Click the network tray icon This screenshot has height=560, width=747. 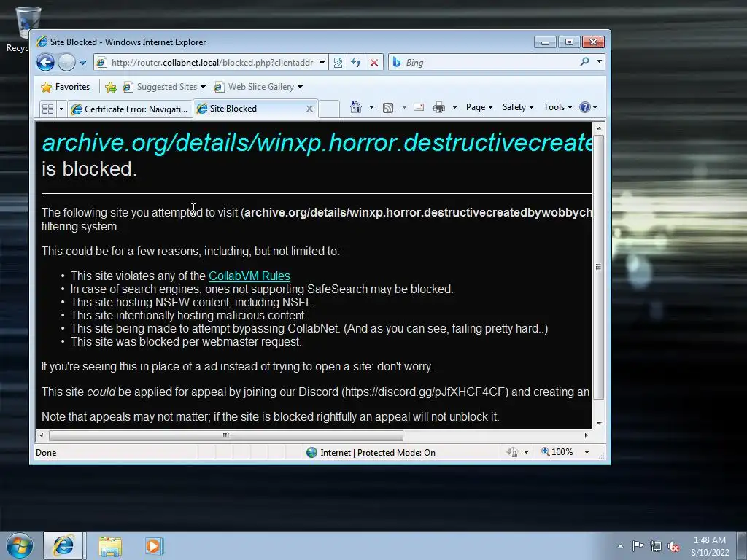pyautogui.click(x=656, y=547)
